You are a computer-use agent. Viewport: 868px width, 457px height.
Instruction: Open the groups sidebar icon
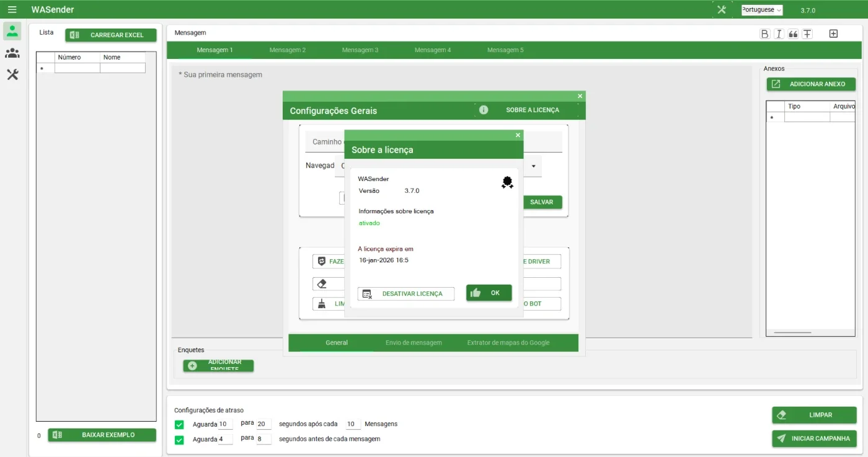12,53
